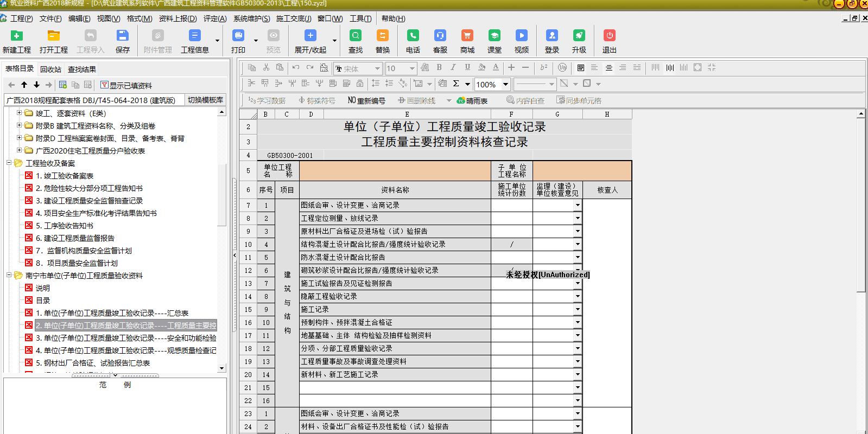
Task: Open the 查找 search tool
Action: pyautogui.click(x=356, y=36)
